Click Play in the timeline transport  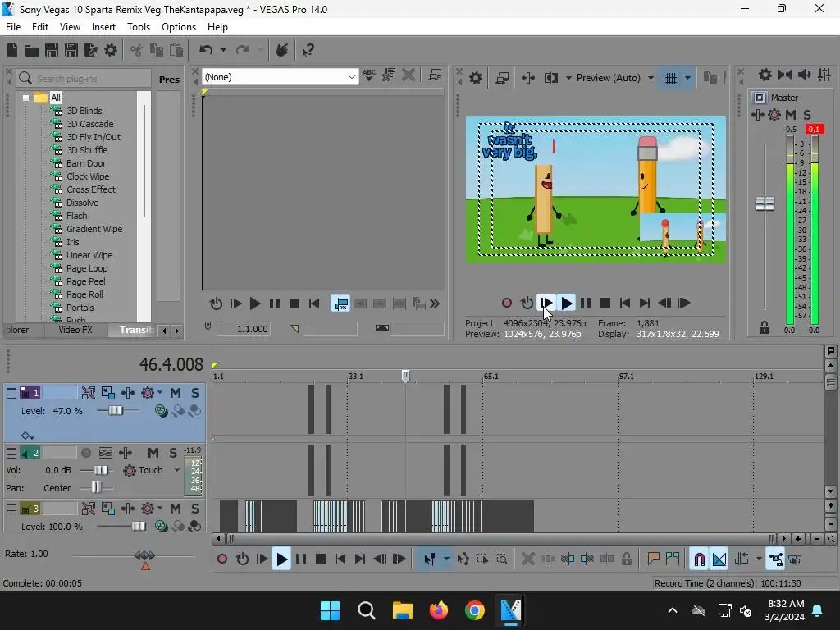[x=281, y=559]
